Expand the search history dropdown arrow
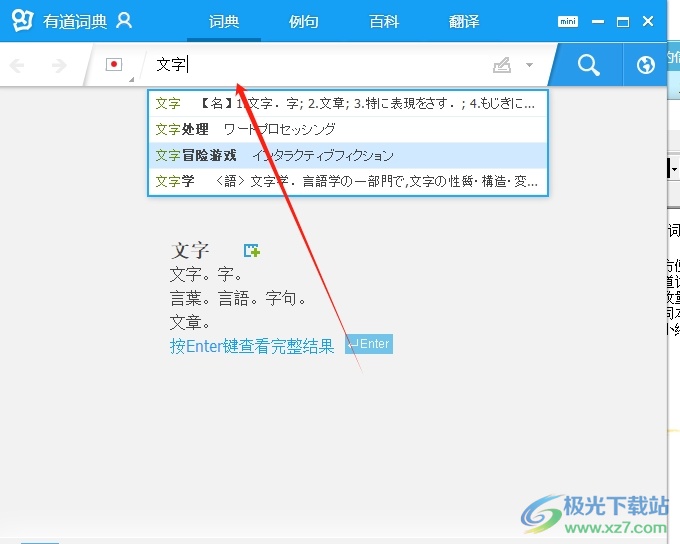Image resolution: width=680 pixels, height=544 pixels. coord(529,65)
